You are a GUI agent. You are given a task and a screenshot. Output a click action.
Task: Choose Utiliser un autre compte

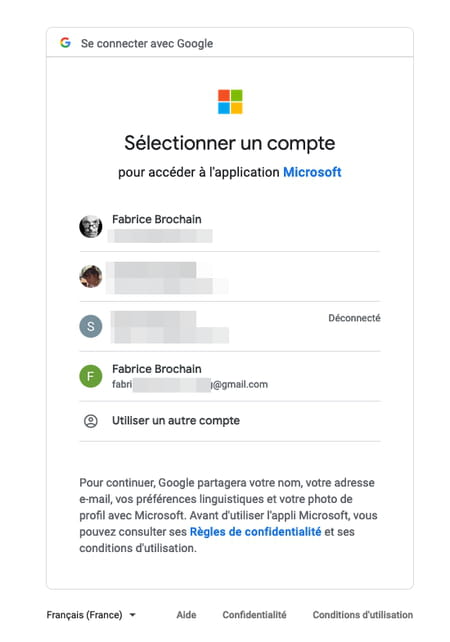point(230,421)
